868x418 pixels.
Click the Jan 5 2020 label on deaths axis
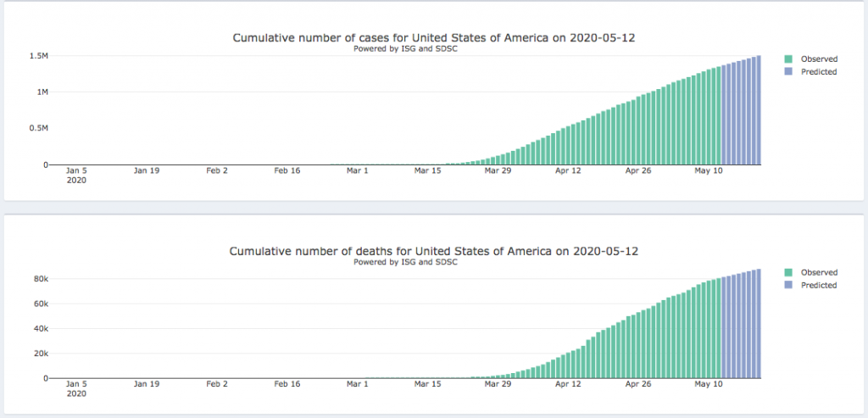(x=76, y=388)
